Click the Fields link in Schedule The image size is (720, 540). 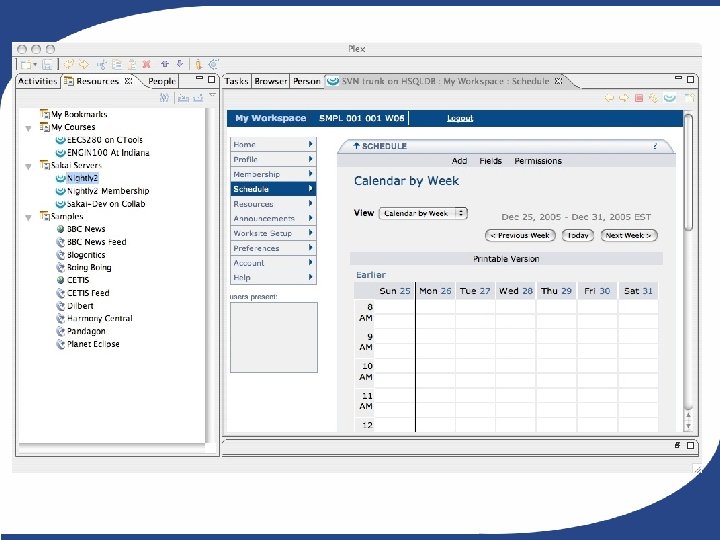490,161
